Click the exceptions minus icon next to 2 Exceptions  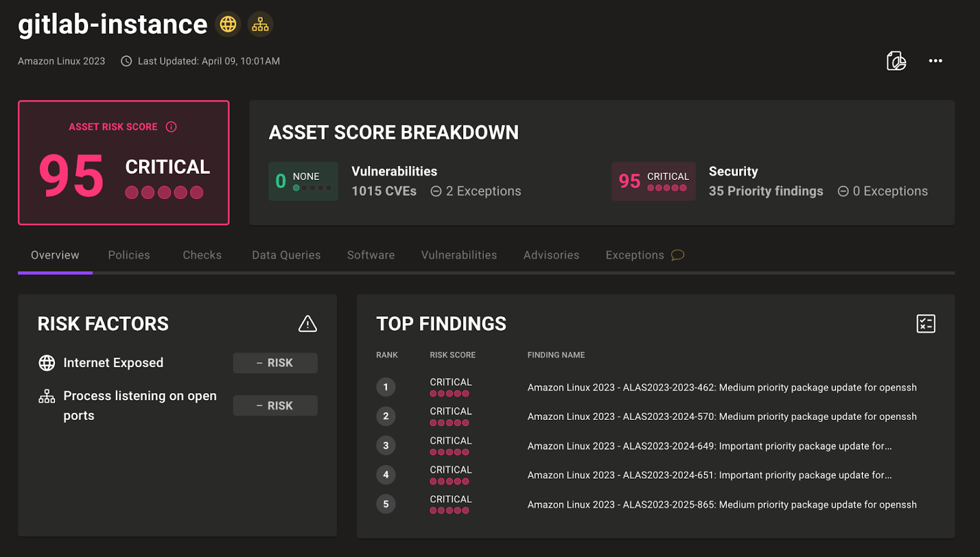[x=435, y=191]
